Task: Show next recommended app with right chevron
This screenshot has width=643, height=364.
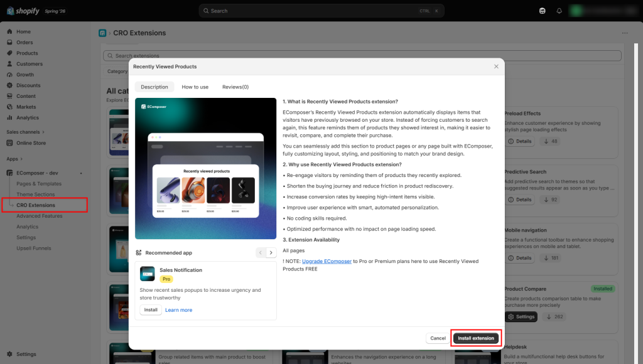Action: point(271,252)
